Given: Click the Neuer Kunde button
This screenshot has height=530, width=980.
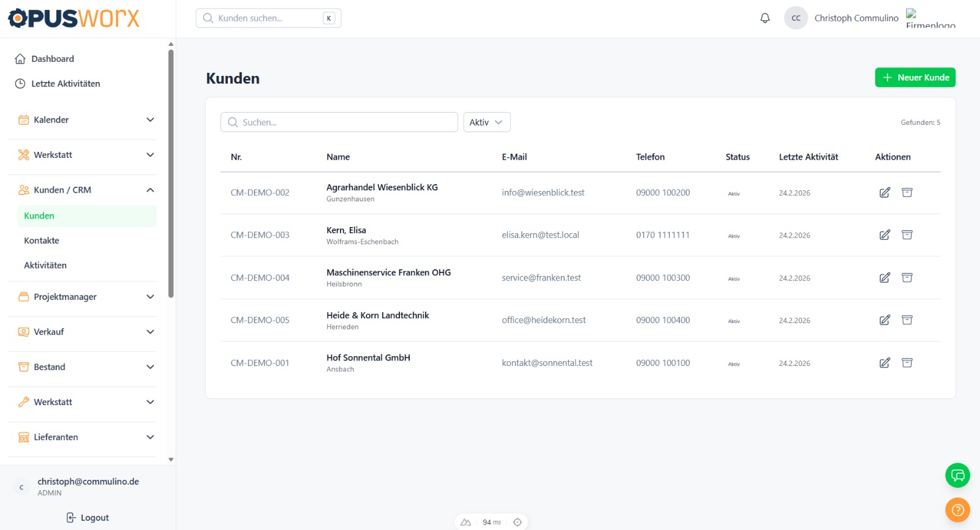Looking at the screenshot, I should coord(915,78).
